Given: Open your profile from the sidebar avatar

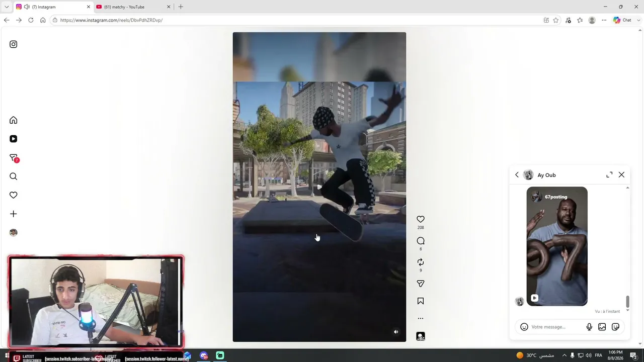Looking at the screenshot, I should click(14, 232).
